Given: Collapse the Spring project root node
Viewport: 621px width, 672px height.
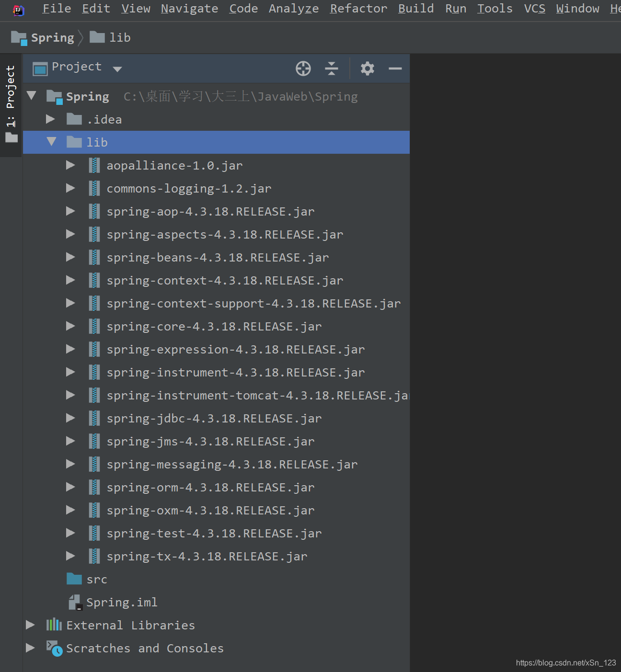Looking at the screenshot, I should pos(32,96).
